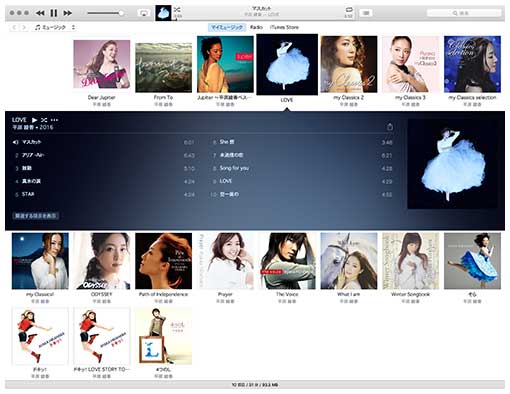
Task: Click the share icon in the album panel
Action: click(390, 127)
